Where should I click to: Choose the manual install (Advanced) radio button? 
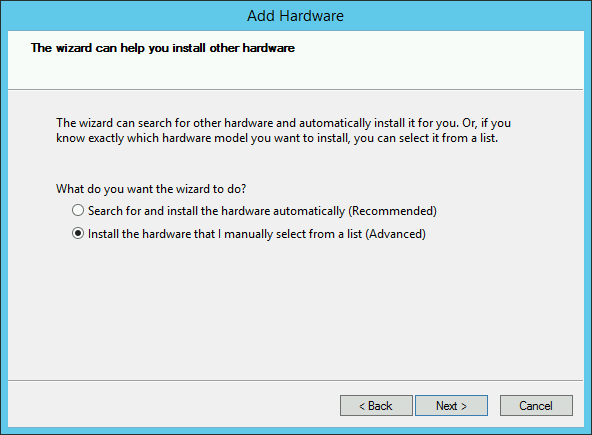pos(78,234)
